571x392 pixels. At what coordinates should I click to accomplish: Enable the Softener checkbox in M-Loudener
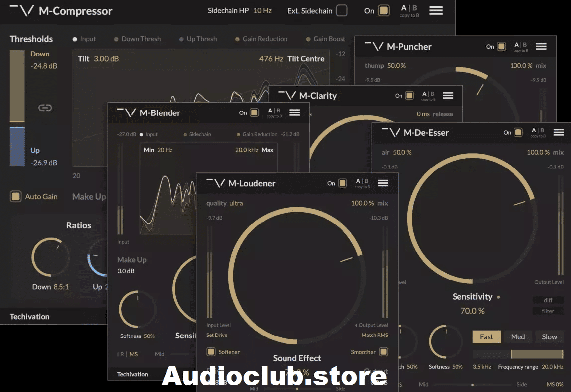[x=211, y=352]
